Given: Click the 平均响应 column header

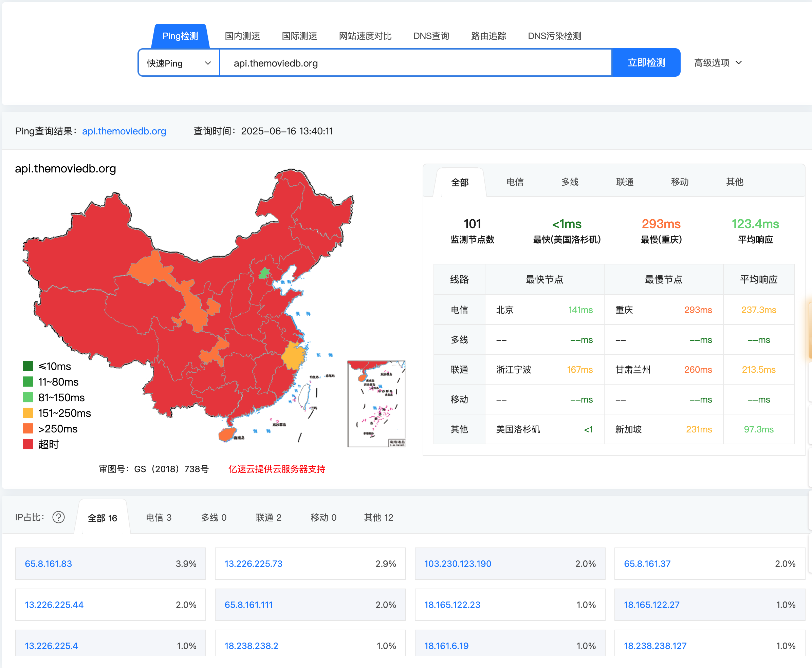Looking at the screenshot, I should click(x=759, y=279).
